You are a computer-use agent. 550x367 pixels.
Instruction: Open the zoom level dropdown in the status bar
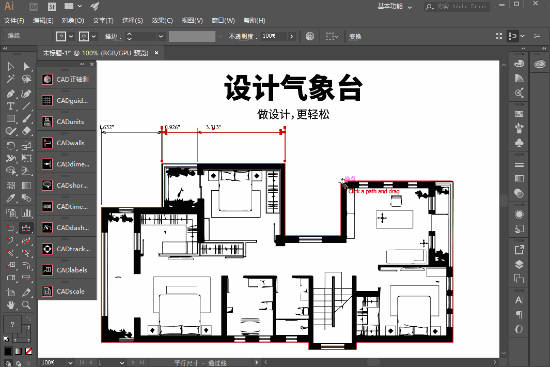click(70, 363)
